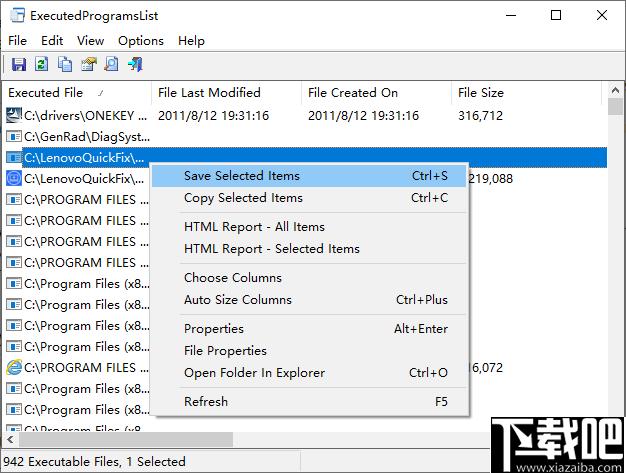Click the 2011/8/12 19:31:16 last modified cell
The width and height of the screenshot is (626, 473).
point(214,116)
